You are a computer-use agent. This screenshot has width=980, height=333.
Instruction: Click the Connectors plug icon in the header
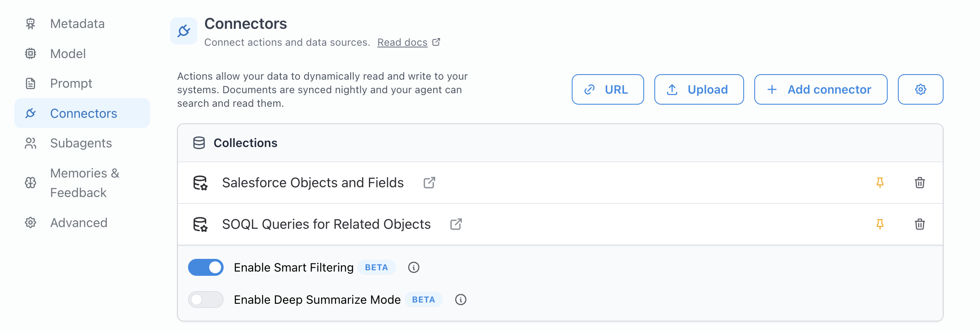coord(184,30)
